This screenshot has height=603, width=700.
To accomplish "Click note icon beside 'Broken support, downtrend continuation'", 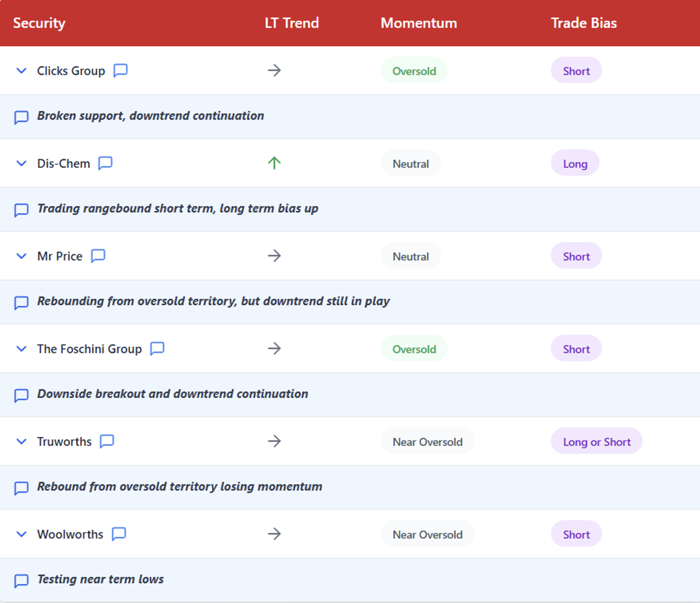I will point(21,117).
